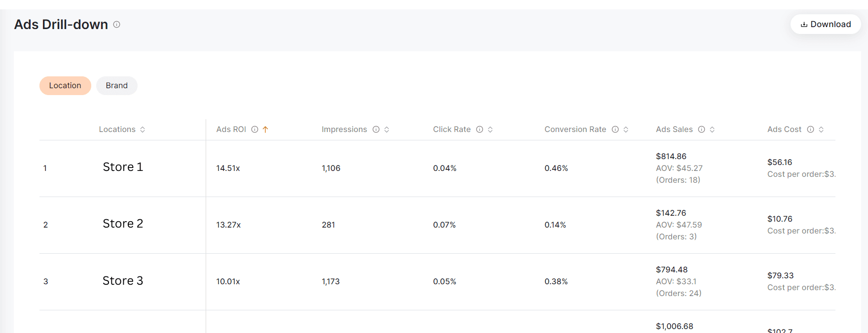Image resolution: width=868 pixels, height=333 pixels.
Task: Toggle the Conversion Rate sort arrows
Action: (626, 130)
